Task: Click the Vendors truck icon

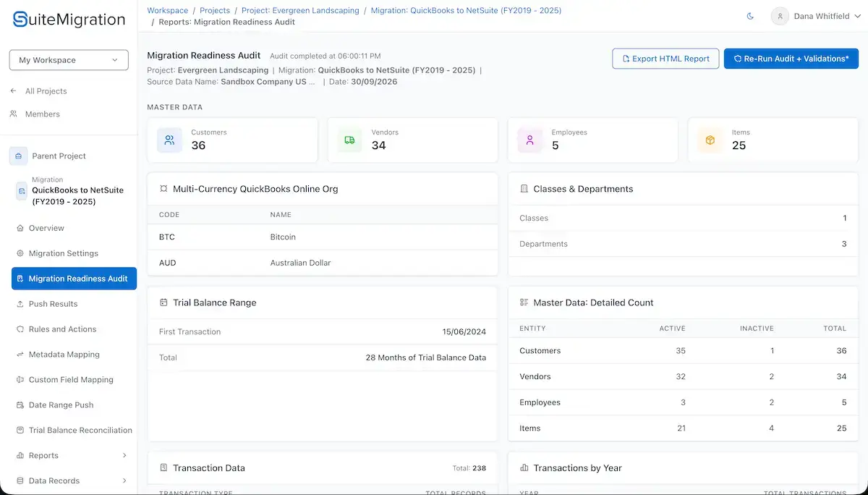Action: (349, 140)
